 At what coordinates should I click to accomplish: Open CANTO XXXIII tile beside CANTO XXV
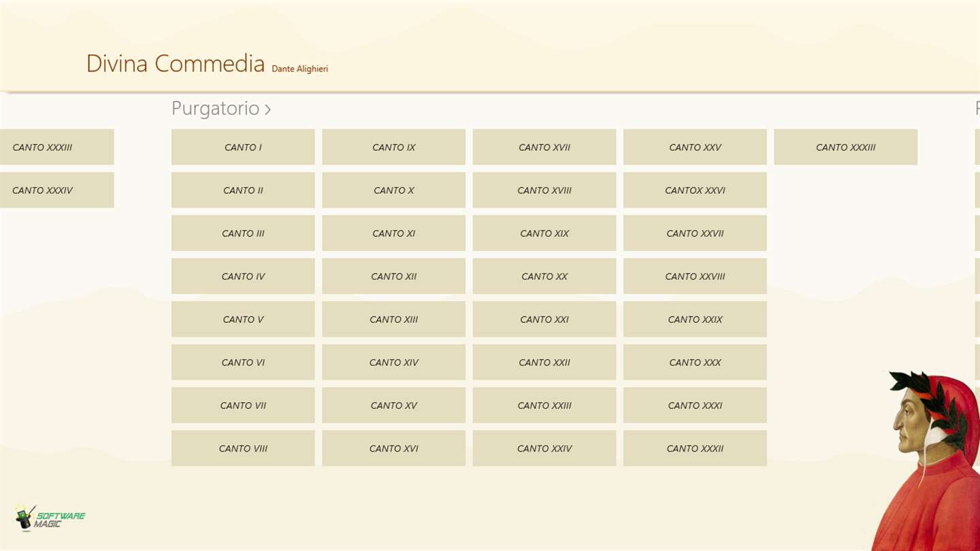click(x=846, y=147)
